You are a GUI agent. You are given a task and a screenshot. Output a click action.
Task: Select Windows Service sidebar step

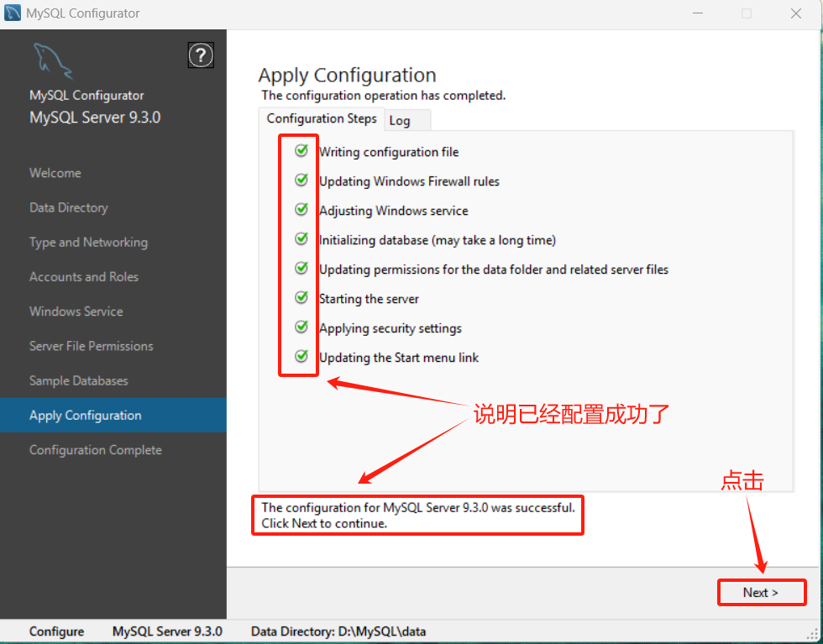76,312
